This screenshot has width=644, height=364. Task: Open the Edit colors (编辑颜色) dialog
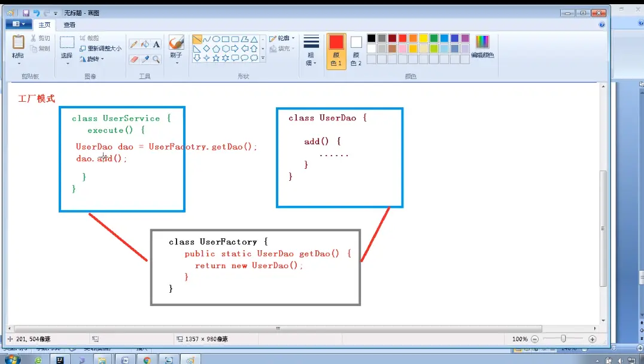click(x=482, y=47)
